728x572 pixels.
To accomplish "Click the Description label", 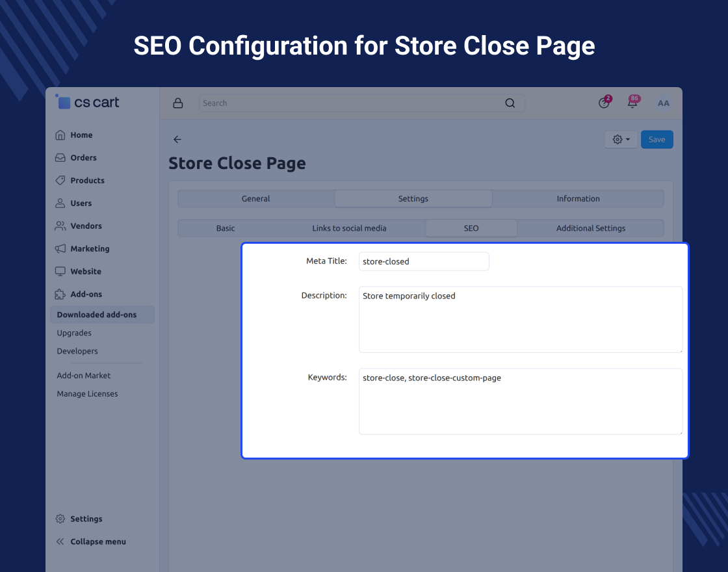I will [x=324, y=295].
